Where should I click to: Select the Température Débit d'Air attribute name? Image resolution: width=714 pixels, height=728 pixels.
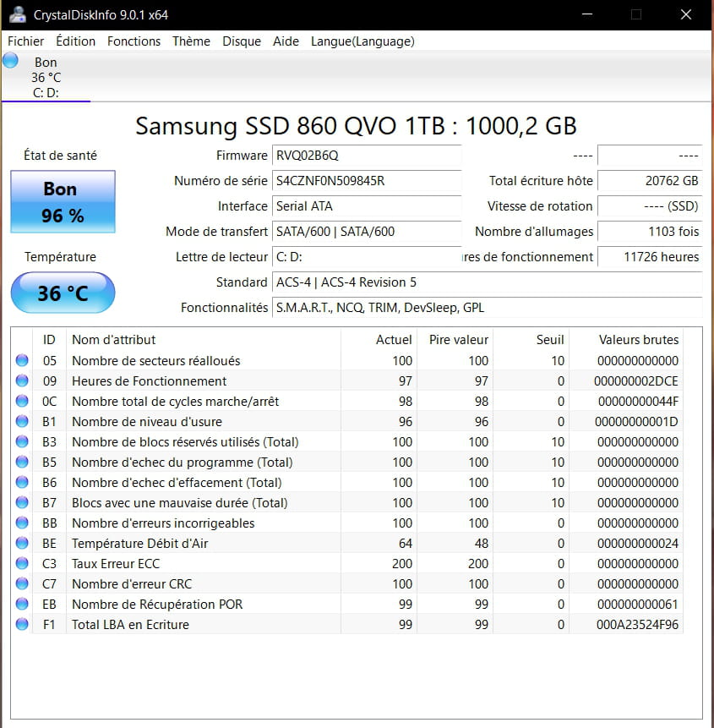pos(139,543)
